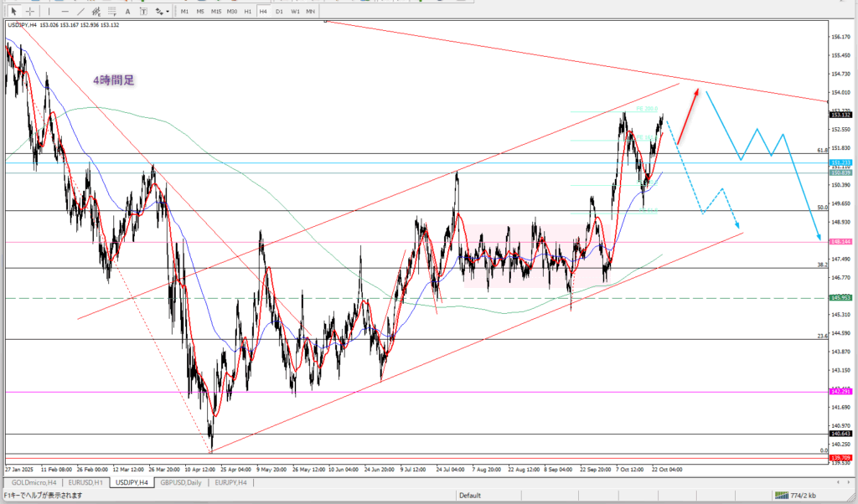Select the trendline drawing tool
The image size is (858, 504).
[81, 11]
